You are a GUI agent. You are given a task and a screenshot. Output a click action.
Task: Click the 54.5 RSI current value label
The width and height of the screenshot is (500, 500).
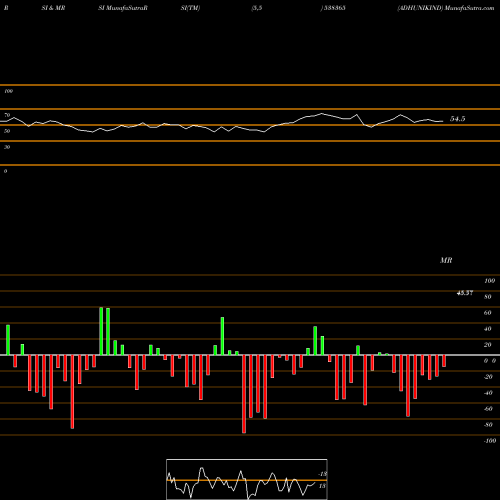pos(457,119)
